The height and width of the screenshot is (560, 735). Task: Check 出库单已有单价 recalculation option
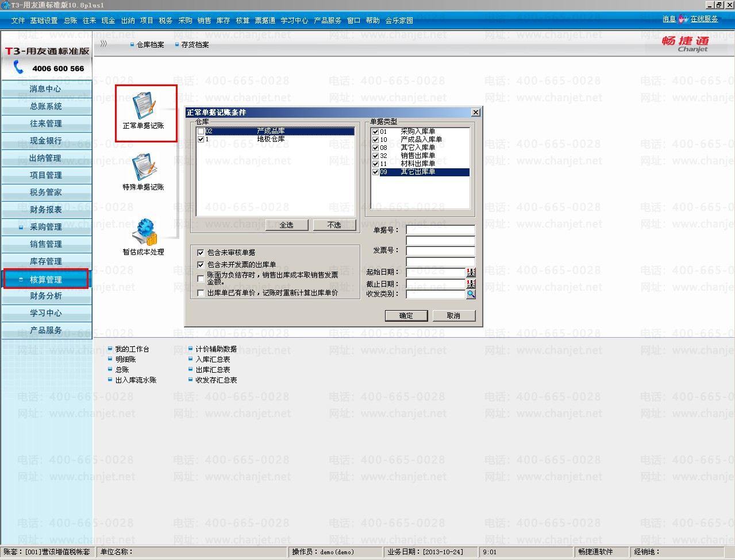tap(201, 293)
